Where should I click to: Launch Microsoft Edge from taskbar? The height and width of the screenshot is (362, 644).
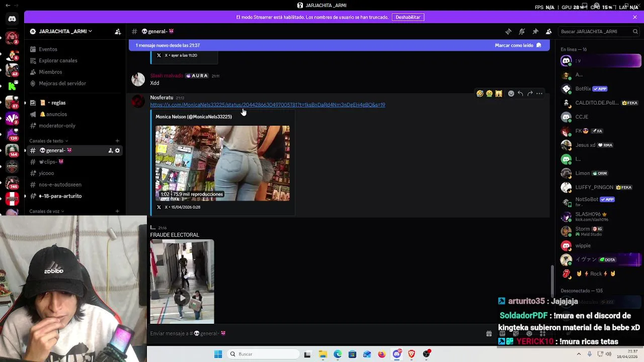coord(338,354)
